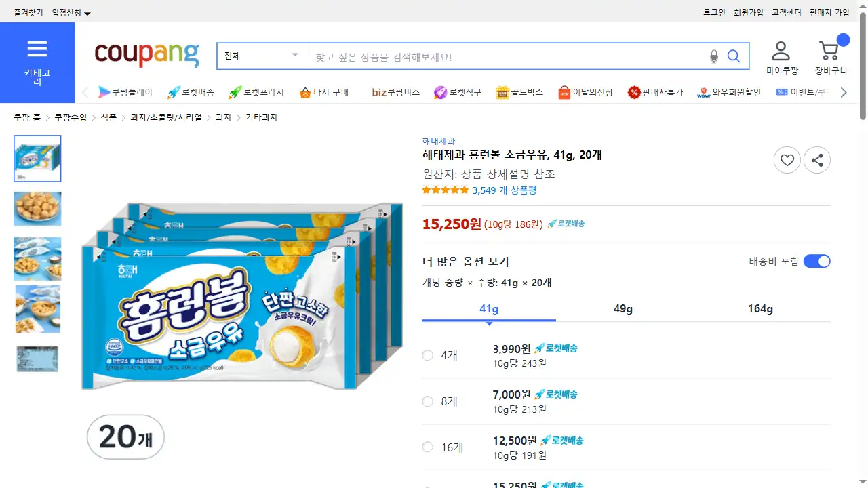The image size is (868, 488).
Task: Select the 4개 quantity radio option
Action: point(427,355)
